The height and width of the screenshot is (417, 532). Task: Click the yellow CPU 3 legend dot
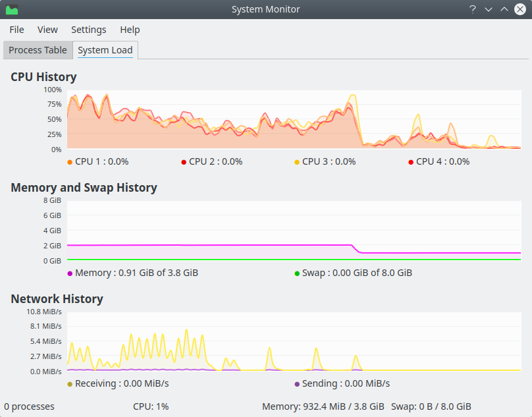point(297,162)
